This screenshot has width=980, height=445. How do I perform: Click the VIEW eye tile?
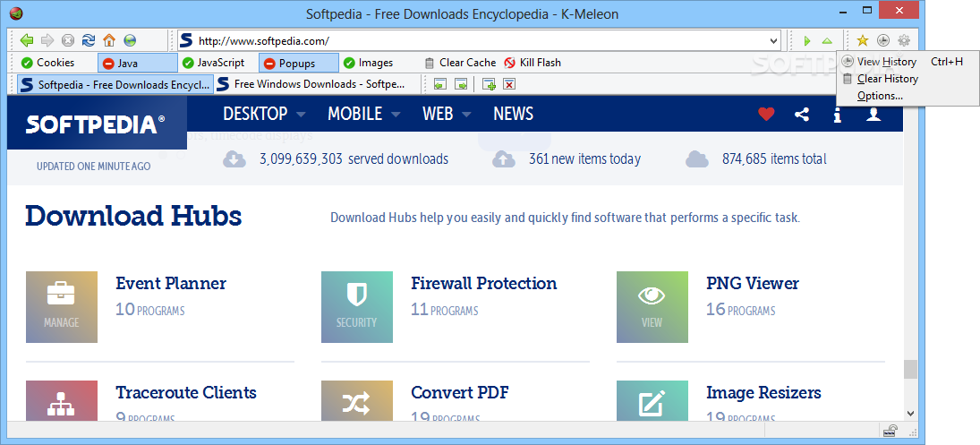652,307
